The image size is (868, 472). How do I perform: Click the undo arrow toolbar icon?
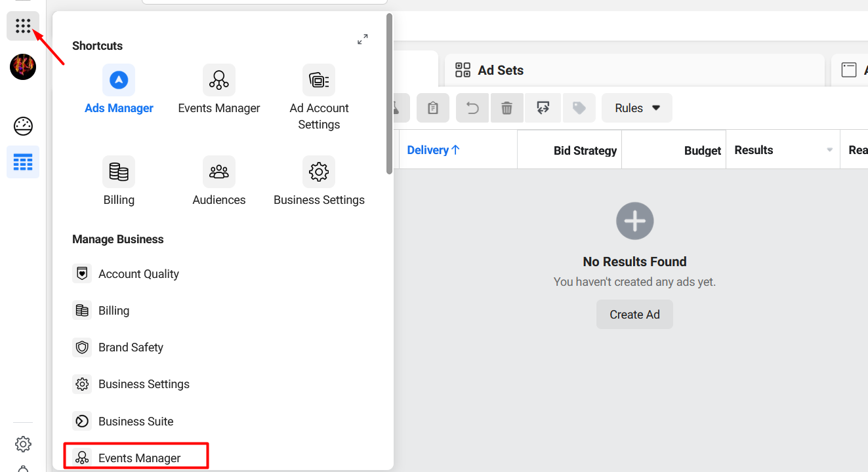coord(472,108)
